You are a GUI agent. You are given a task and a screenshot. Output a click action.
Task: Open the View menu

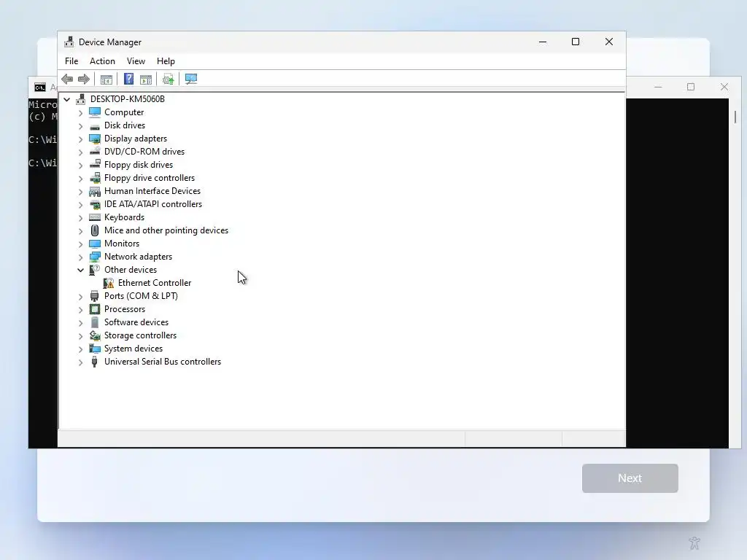(x=136, y=61)
